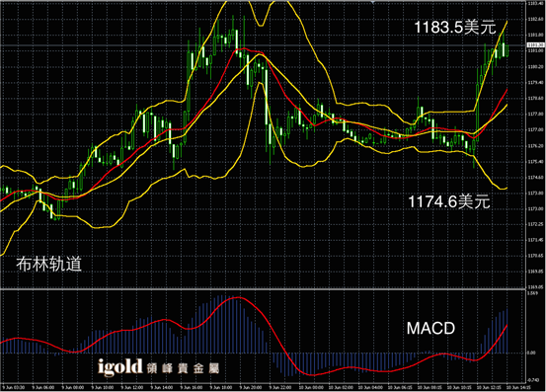Screen dimensions: 546x392
Task: Click the 1174.6美元 price annotation
Action: pos(449,201)
